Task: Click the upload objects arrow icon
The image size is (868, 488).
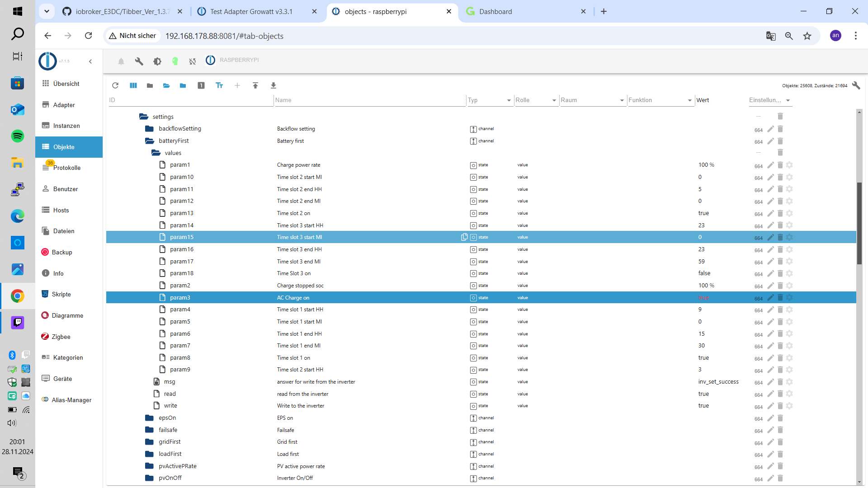Action: (x=255, y=85)
